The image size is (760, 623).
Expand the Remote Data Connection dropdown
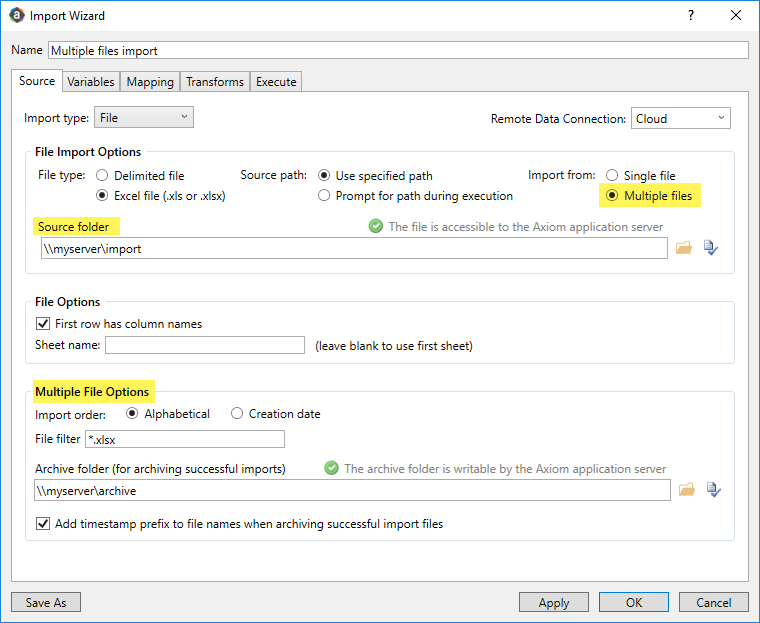[x=681, y=118]
